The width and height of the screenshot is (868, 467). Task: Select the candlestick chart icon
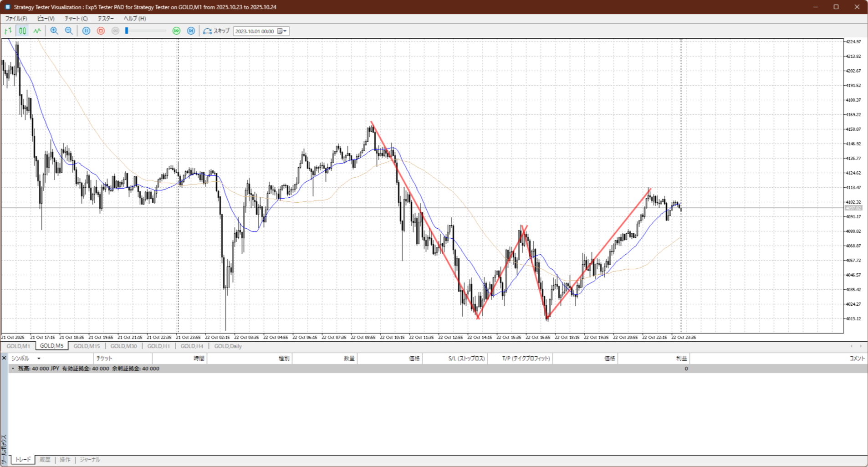(x=22, y=31)
